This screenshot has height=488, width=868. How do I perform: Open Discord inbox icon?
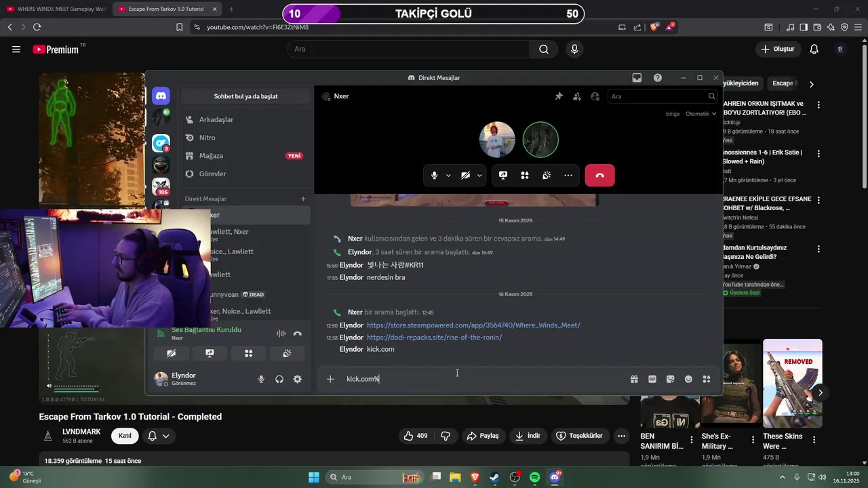(x=637, y=78)
